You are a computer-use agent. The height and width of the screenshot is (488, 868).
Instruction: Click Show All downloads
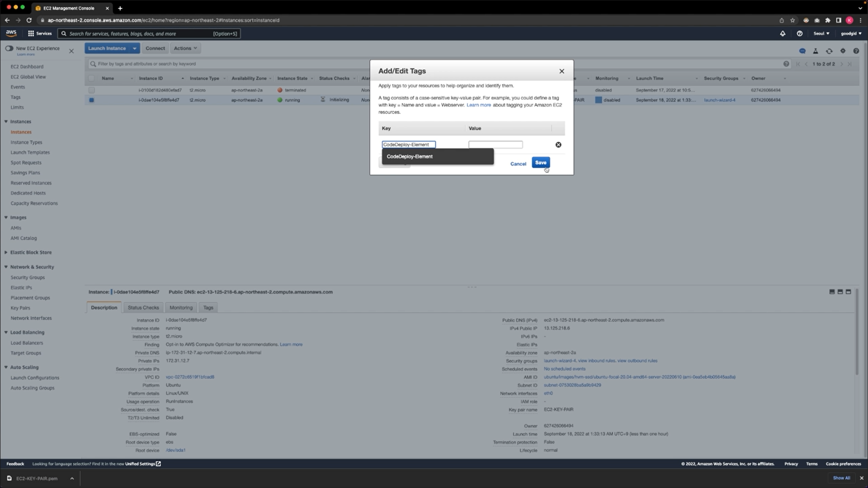841,478
